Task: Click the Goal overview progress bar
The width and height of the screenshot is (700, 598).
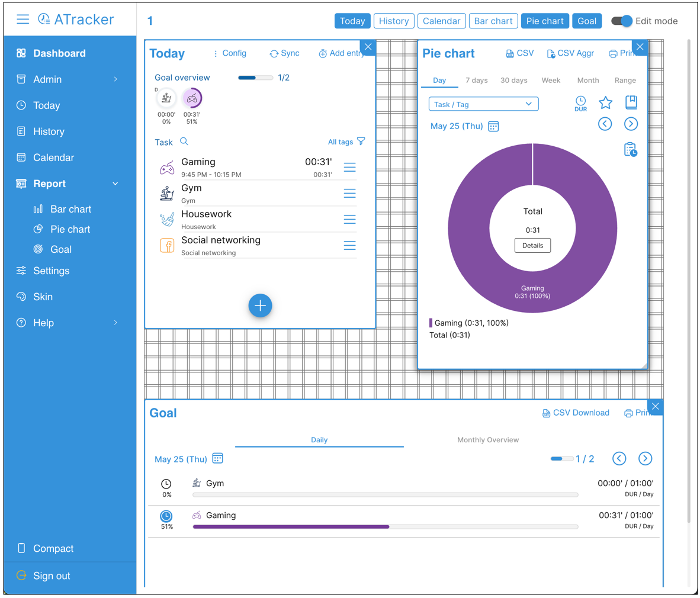Action: [255, 78]
